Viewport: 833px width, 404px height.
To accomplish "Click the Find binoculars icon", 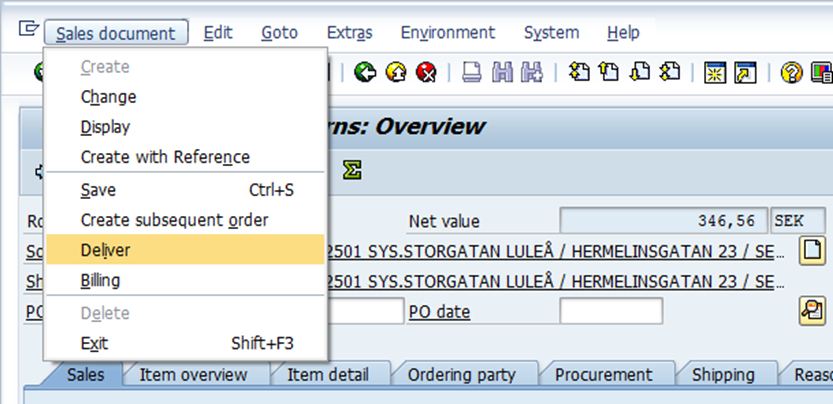I will [502, 73].
